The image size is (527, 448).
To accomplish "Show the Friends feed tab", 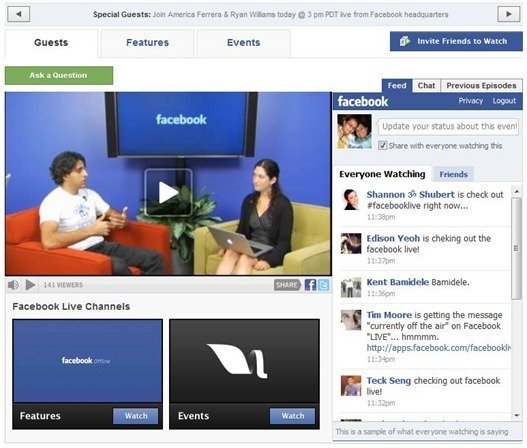I will [x=453, y=174].
